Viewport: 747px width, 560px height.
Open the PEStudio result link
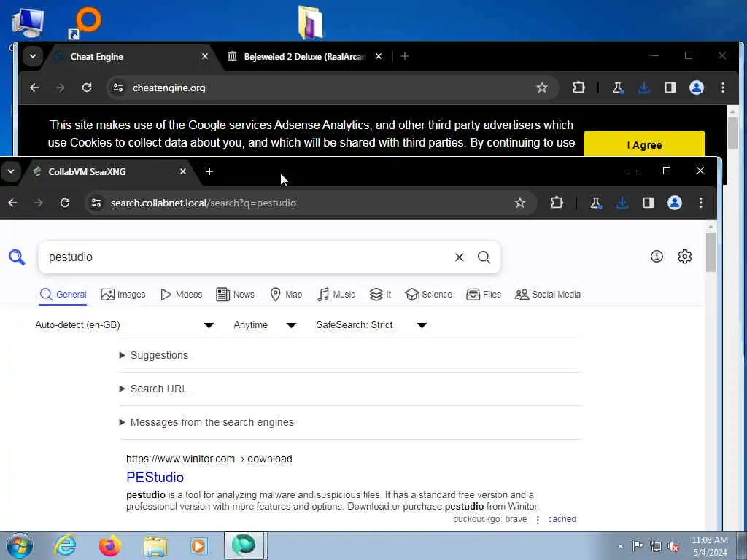click(155, 477)
